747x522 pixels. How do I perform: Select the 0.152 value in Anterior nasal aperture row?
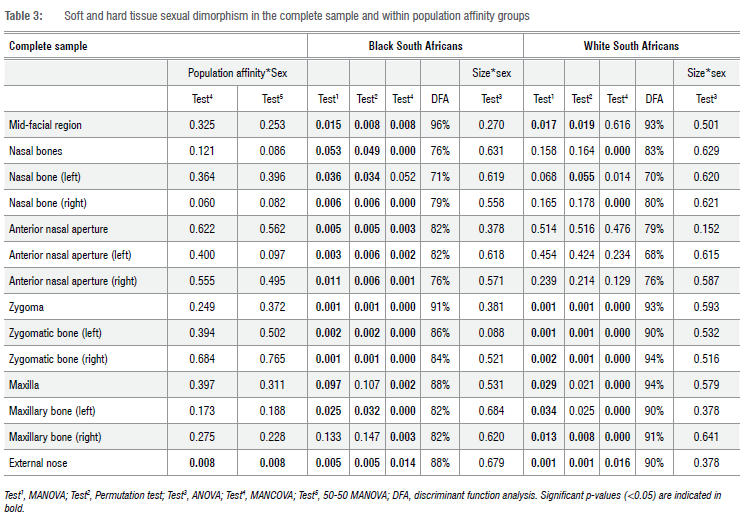pos(707,229)
